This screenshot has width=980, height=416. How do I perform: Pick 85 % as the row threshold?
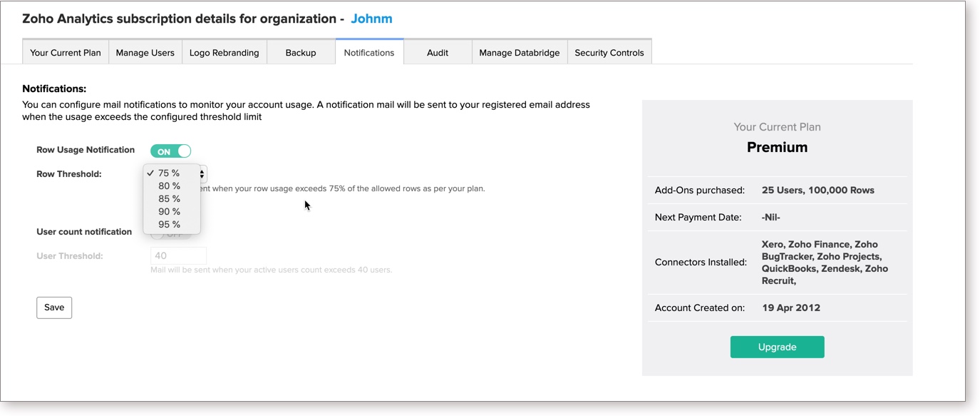point(169,199)
